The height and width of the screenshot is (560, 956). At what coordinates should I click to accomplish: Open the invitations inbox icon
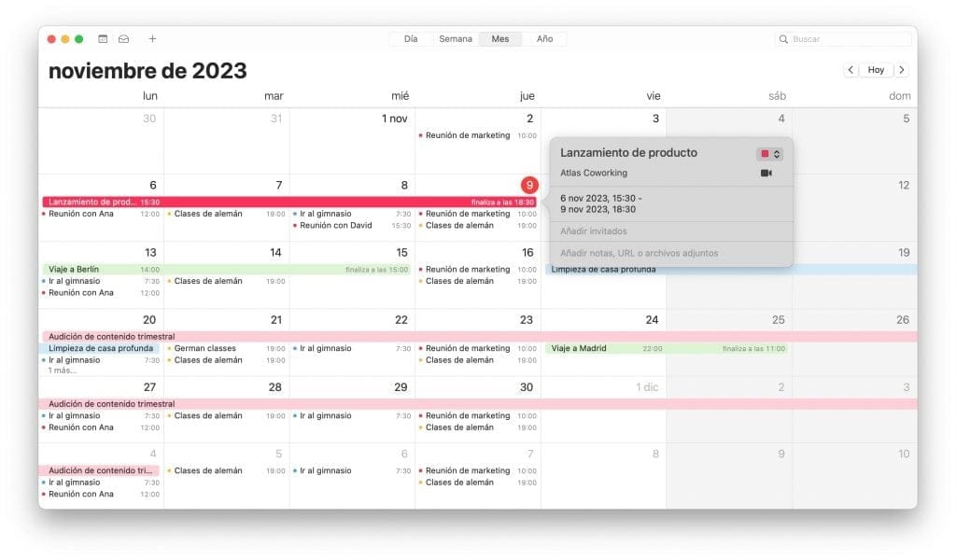pos(125,38)
